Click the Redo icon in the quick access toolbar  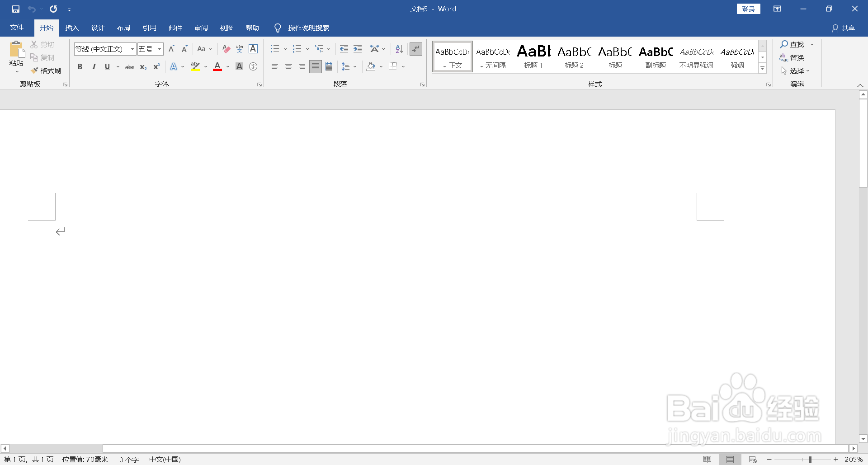pyautogui.click(x=53, y=9)
